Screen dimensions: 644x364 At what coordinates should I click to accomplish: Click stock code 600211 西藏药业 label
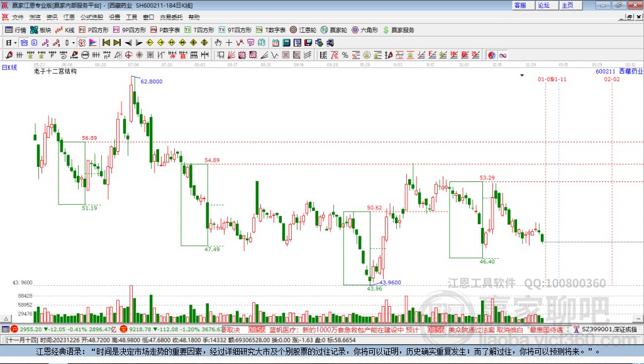[619, 71]
